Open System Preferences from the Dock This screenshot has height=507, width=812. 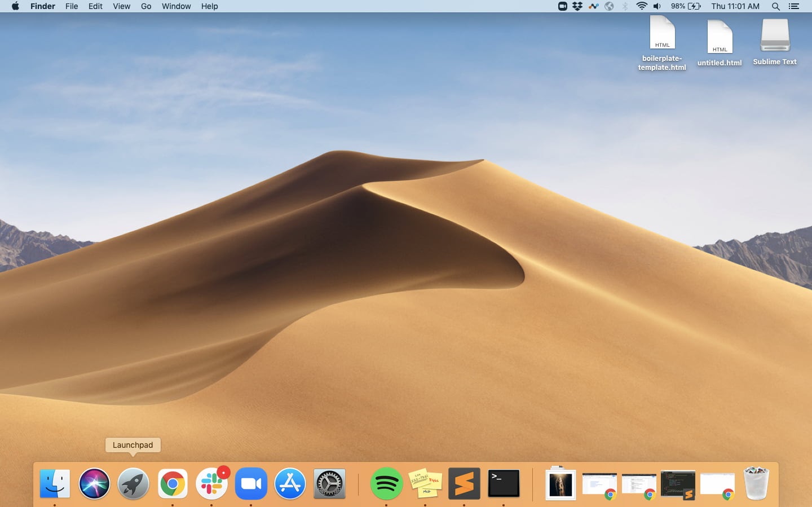pos(329,483)
